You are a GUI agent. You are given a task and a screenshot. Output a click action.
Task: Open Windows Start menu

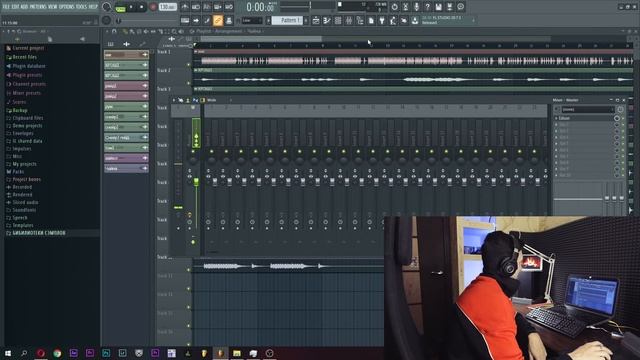[x=7, y=353]
